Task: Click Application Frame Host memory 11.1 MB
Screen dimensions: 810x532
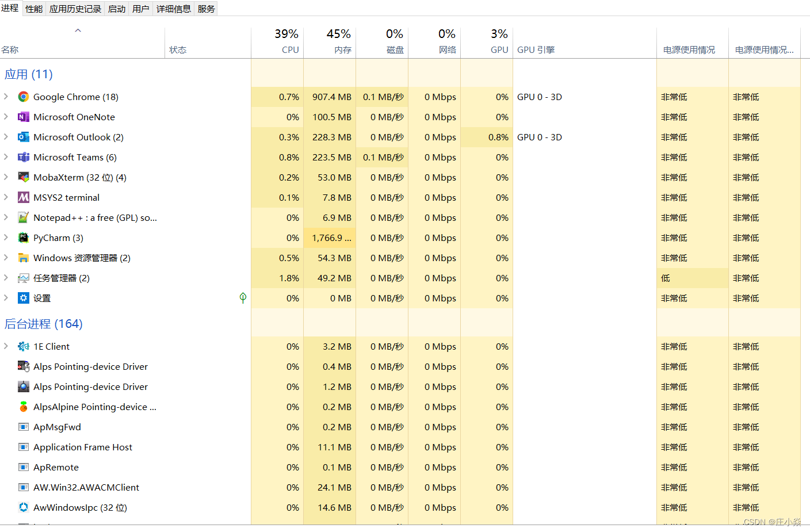Action: click(334, 447)
